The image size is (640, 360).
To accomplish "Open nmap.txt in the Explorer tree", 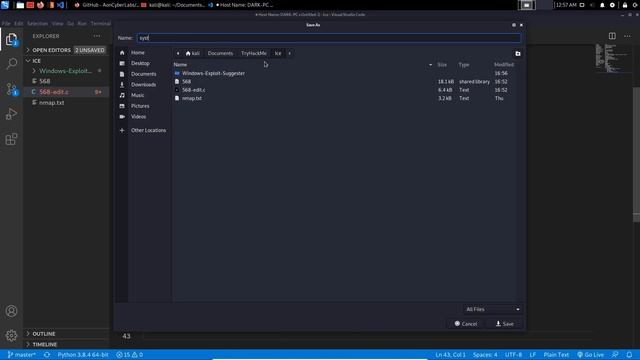I will coord(65,102).
